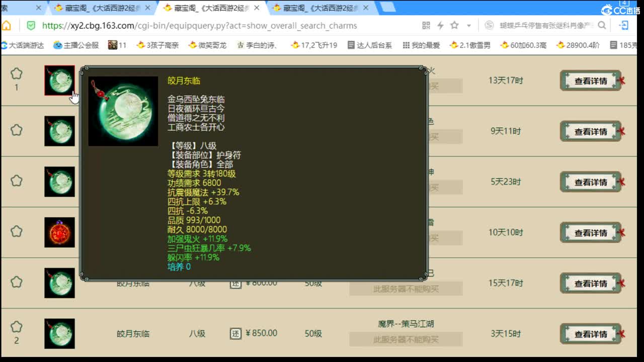Open the 17,2飞升19 bookmark
The height and width of the screenshot is (362, 644).
pyautogui.click(x=314, y=45)
